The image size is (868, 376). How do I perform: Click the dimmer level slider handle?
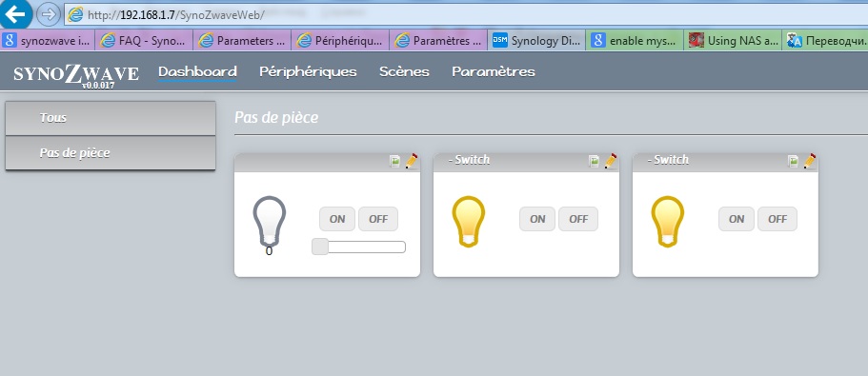click(320, 247)
